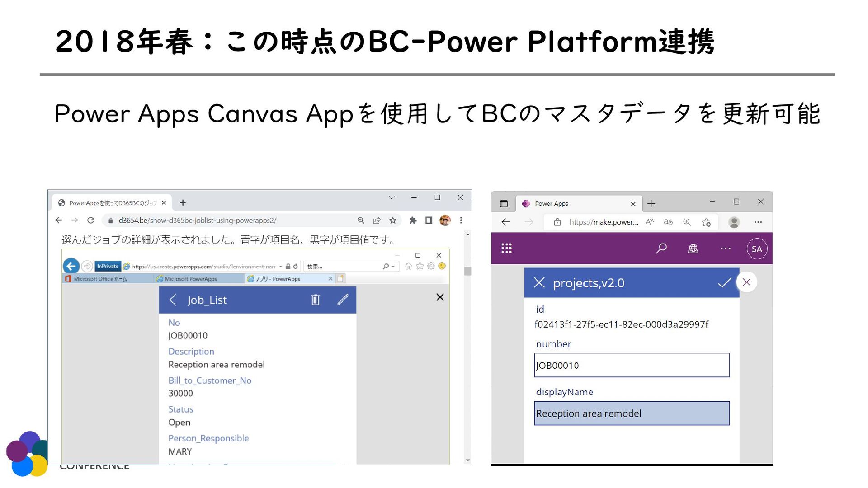
Task: Toggle the side panel icon in Chrome
Action: (x=429, y=221)
